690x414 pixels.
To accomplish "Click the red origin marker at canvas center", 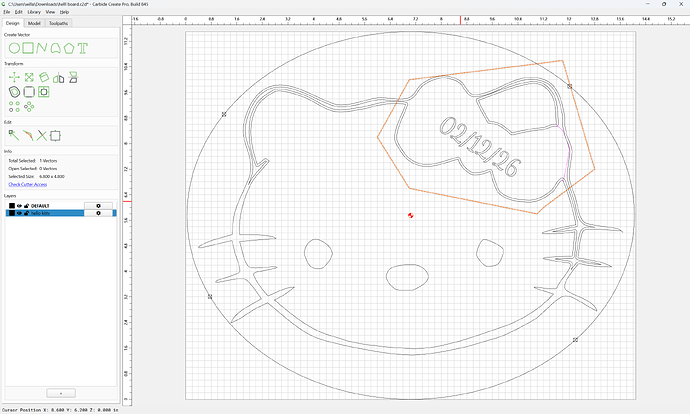I will tap(411, 215).
